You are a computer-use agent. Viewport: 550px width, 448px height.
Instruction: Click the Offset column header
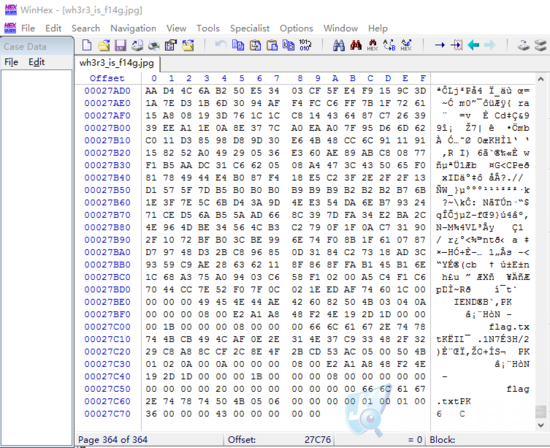click(x=107, y=78)
